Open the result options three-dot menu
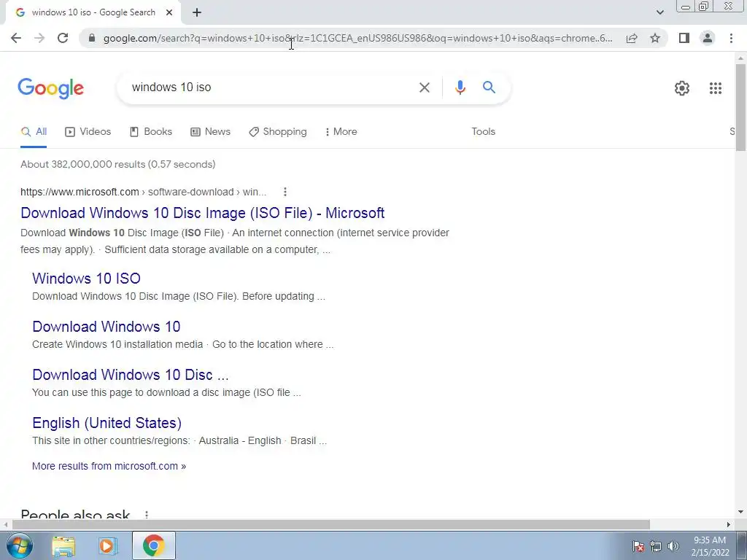This screenshot has width=747, height=560. tap(285, 192)
